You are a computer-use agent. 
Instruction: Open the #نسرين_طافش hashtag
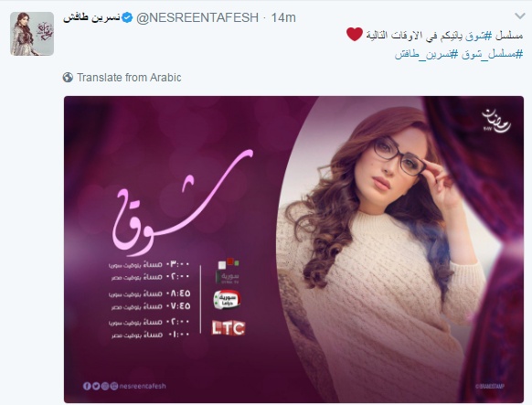tap(427, 54)
